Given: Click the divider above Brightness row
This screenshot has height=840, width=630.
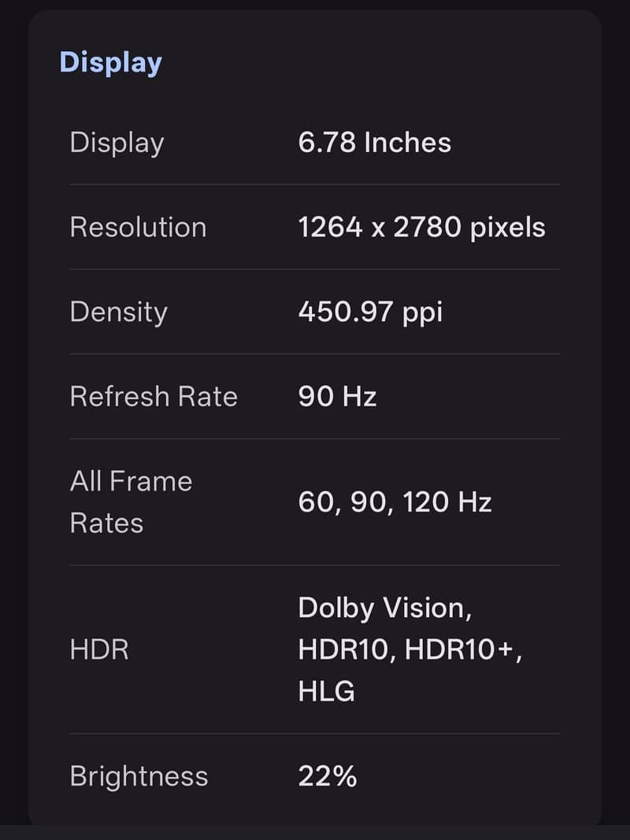Looking at the screenshot, I should tap(315, 734).
